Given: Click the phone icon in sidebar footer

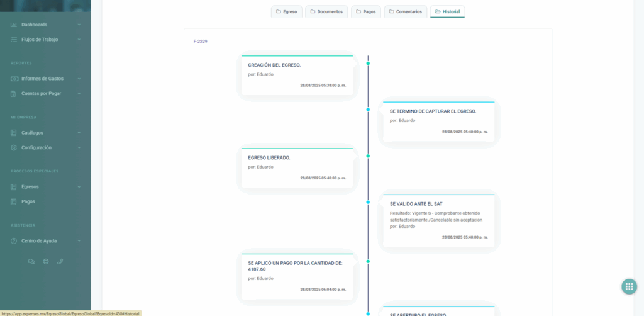Looking at the screenshot, I should [x=60, y=262].
